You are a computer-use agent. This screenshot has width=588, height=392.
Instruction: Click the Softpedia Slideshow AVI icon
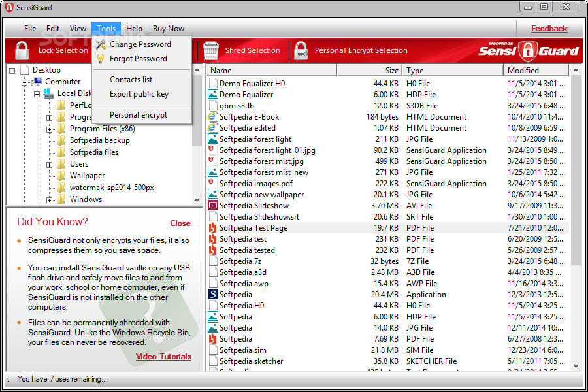(212, 206)
